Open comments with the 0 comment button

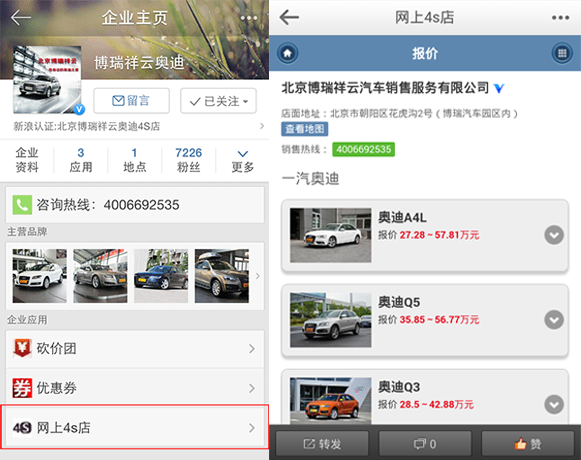[x=425, y=444]
